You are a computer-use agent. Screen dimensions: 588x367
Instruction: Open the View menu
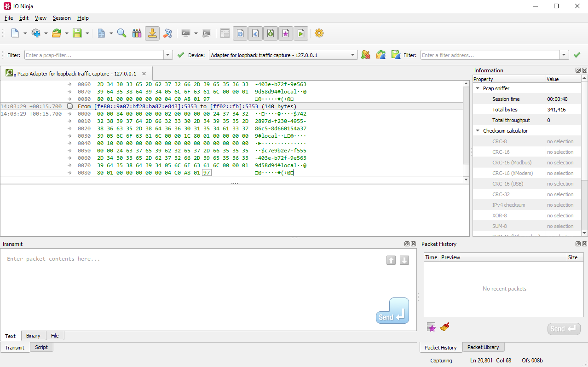point(40,18)
